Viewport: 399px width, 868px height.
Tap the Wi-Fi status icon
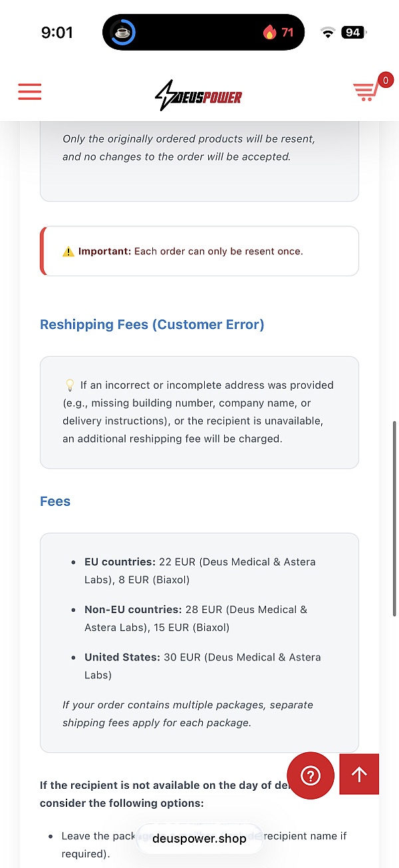click(x=327, y=32)
